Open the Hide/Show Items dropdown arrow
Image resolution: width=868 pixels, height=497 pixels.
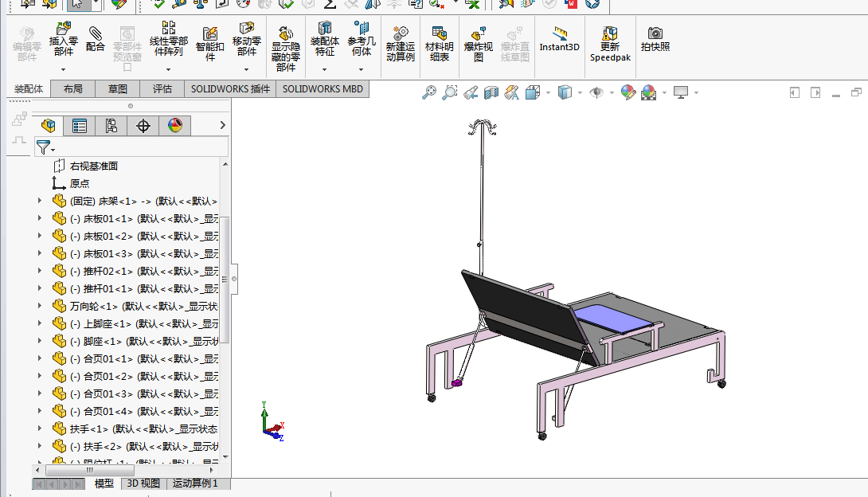(x=611, y=93)
